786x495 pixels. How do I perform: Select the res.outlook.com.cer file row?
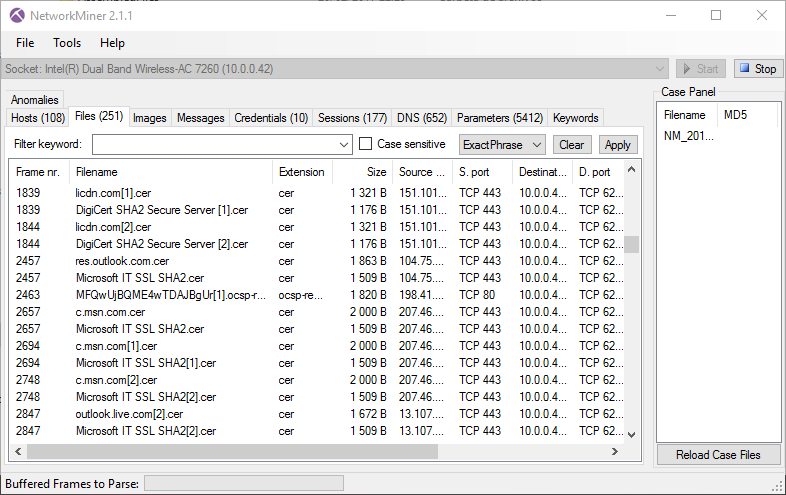[124, 261]
